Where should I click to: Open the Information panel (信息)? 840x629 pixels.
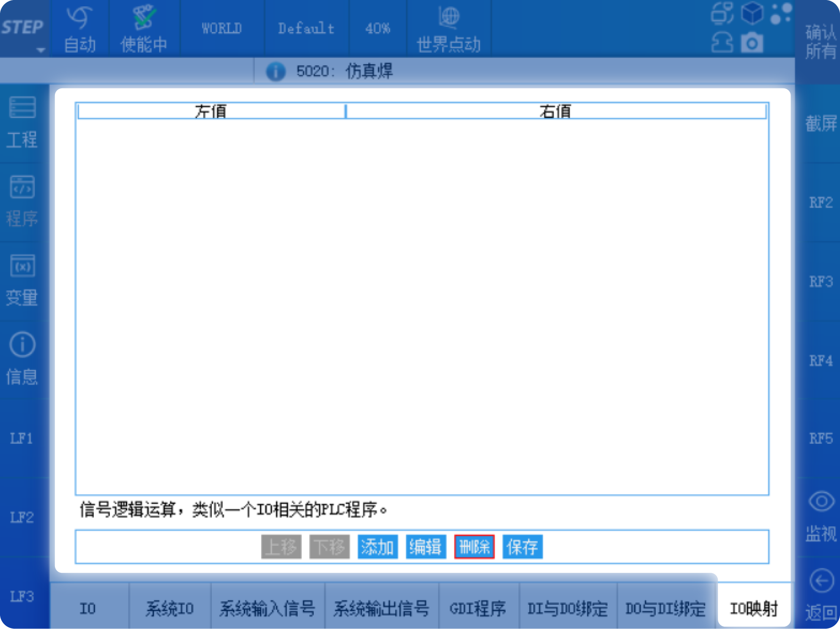22,360
